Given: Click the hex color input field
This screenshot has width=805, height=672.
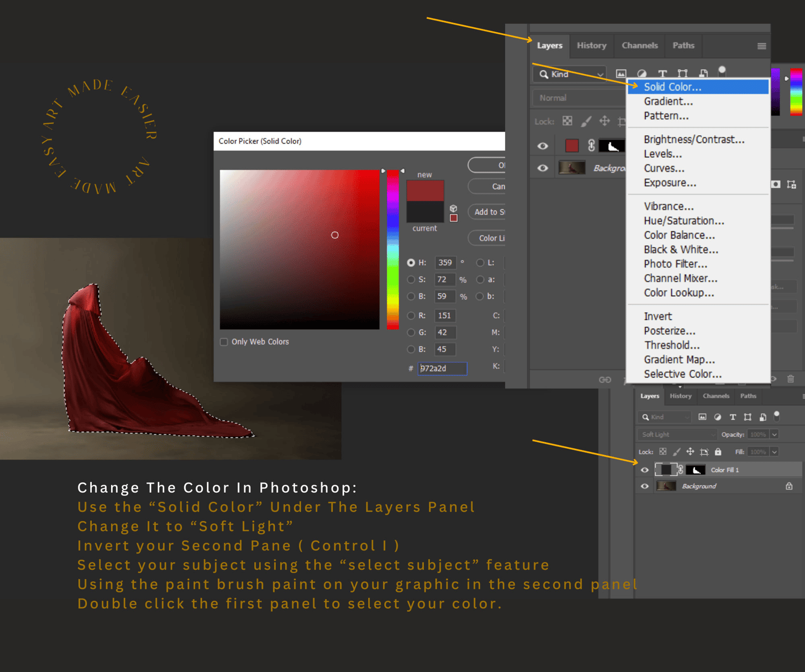Looking at the screenshot, I should pyautogui.click(x=442, y=368).
